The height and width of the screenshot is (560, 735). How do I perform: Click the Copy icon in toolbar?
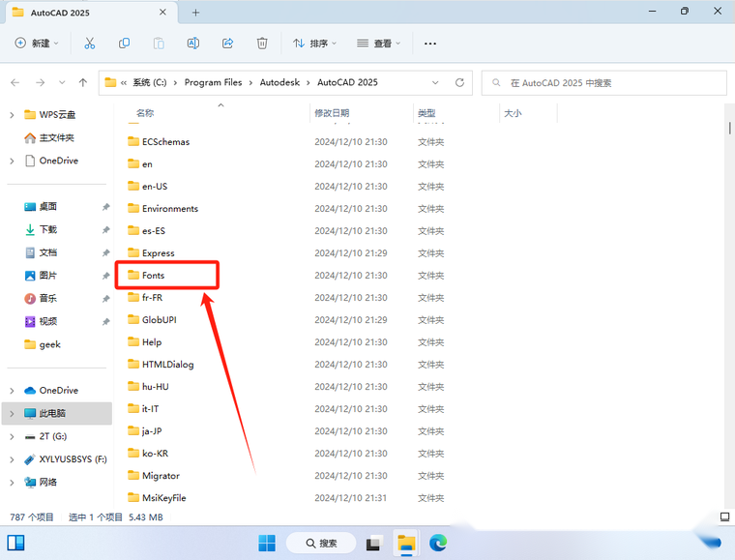(124, 44)
